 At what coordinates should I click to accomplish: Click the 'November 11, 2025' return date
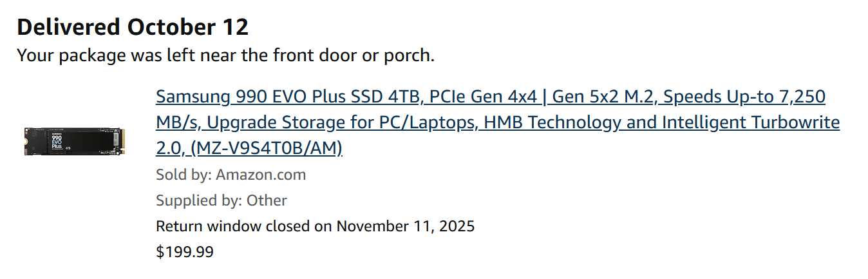pyautogui.click(x=406, y=226)
